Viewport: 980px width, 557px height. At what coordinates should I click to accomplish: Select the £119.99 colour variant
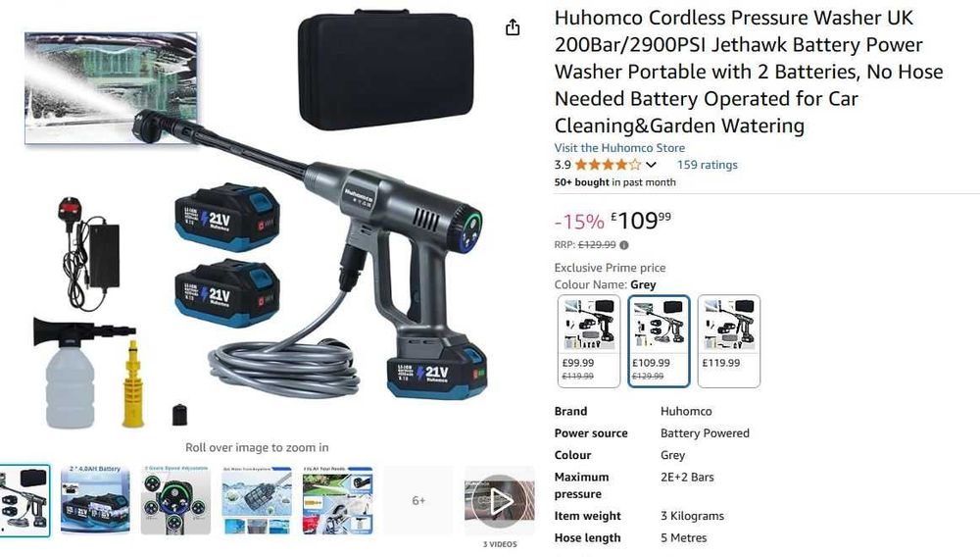[729, 341]
